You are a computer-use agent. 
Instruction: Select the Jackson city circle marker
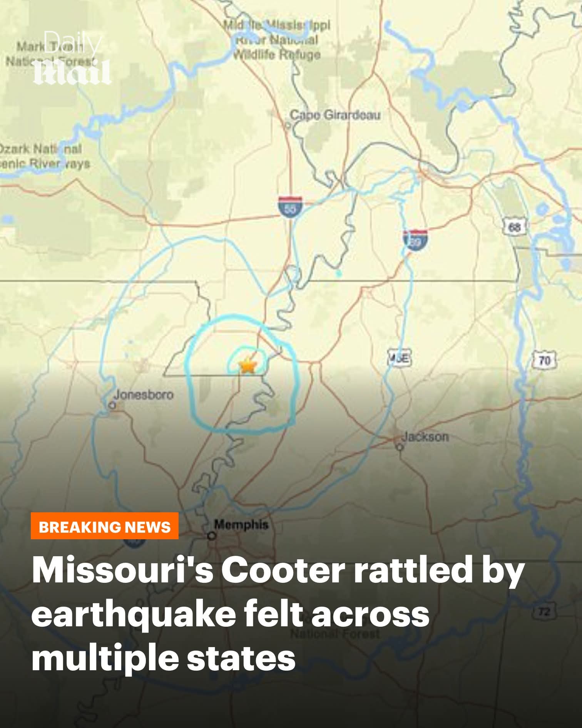pyautogui.click(x=400, y=447)
